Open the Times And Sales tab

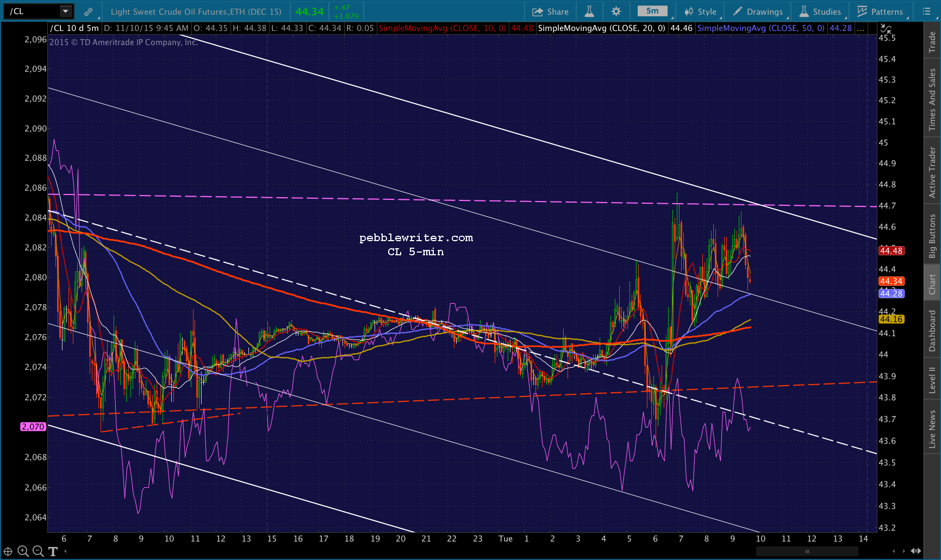(x=932, y=99)
